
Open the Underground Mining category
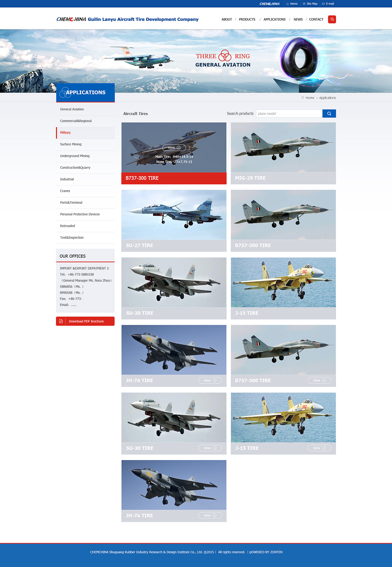pyautogui.click(x=85, y=156)
